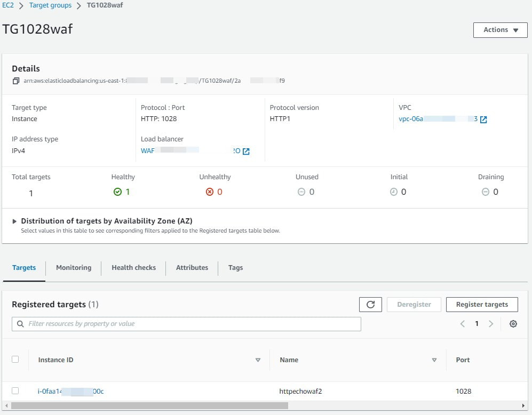Open load balancer external link icon
532x415 pixels.
tap(246, 151)
